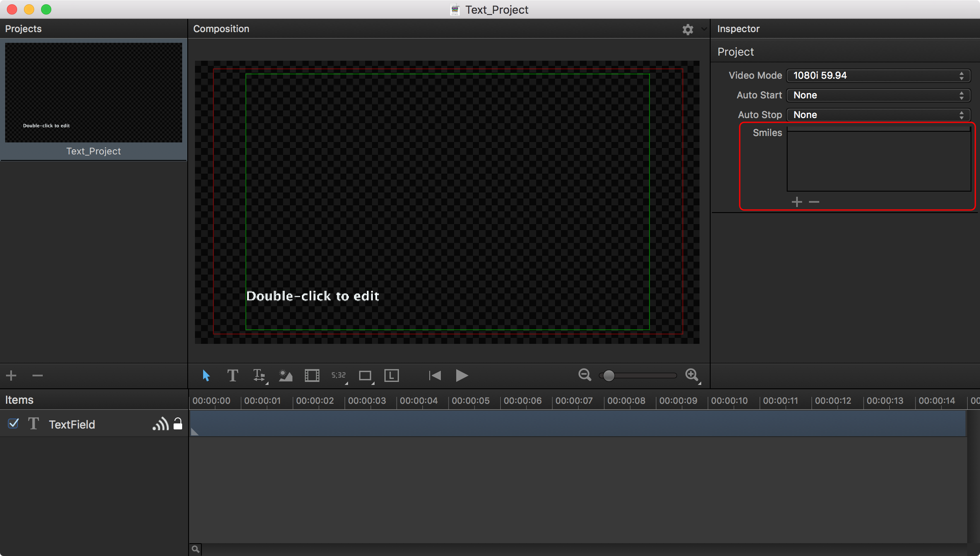Viewport: 980px width, 556px height.
Task: Toggle the TextField lock icon
Action: coord(178,424)
